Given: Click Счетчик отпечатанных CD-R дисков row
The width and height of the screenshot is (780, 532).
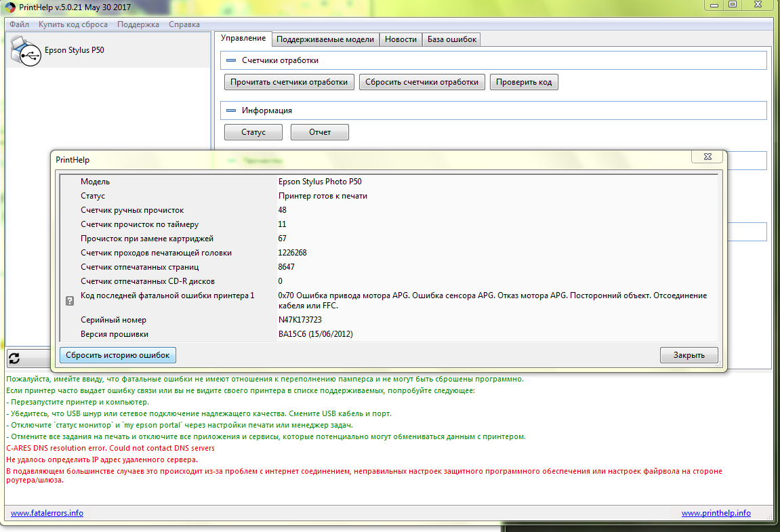Looking at the screenshot, I should pyautogui.click(x=388, y=281).
